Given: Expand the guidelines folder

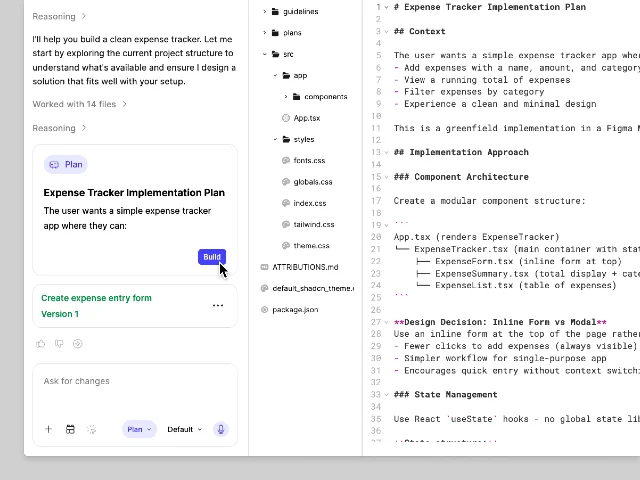Looking at the screenshot, I should (x=265, y=11).
